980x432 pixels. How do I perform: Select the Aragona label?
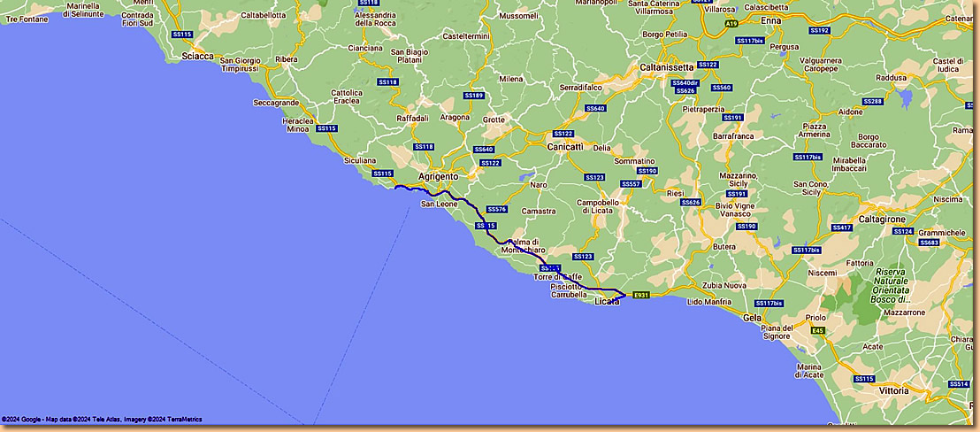coord(455,117)
